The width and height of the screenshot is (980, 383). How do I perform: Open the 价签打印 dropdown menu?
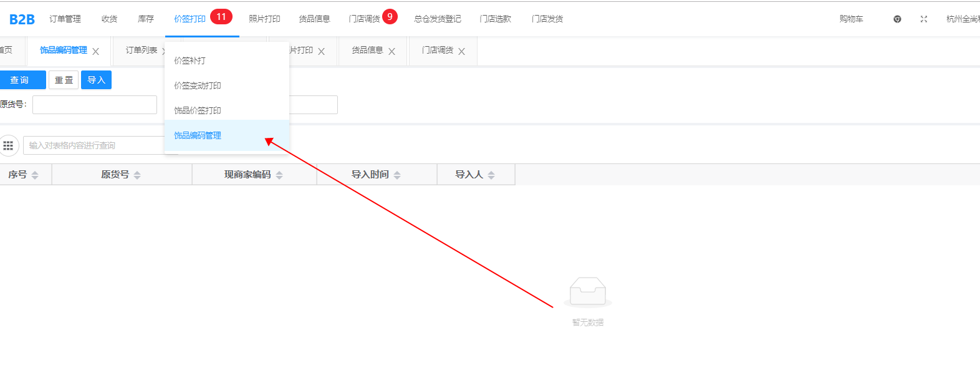tap(190, 19)
